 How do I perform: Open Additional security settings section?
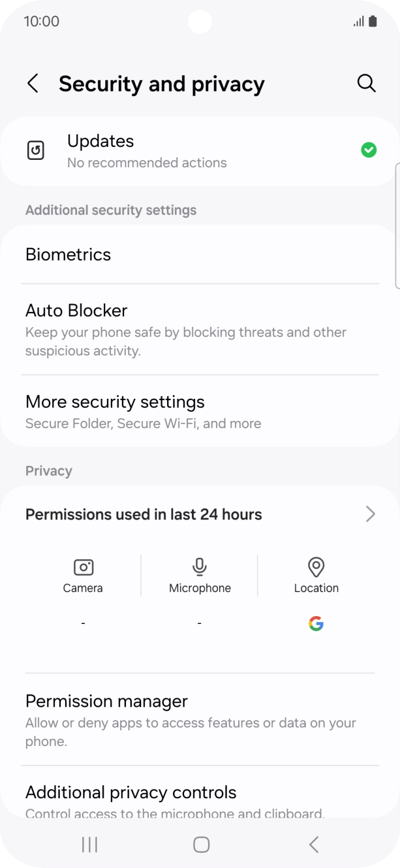pyautogui.click(x=110, y=209)
